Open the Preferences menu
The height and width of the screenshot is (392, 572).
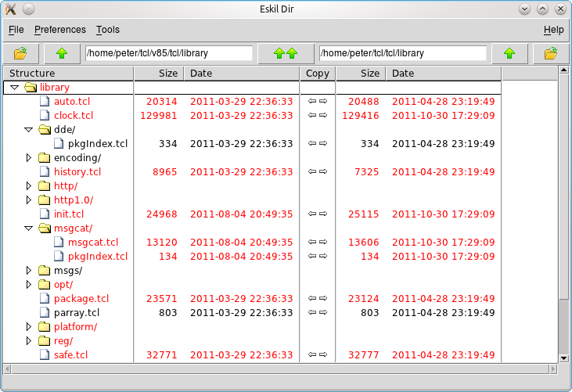click(x=59, y=30)
